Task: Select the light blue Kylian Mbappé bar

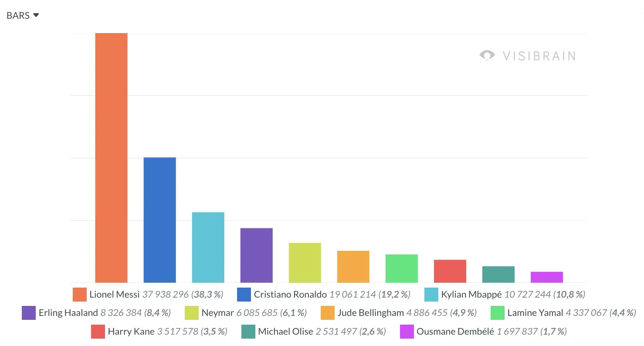Action: click(x=208, y=248)
